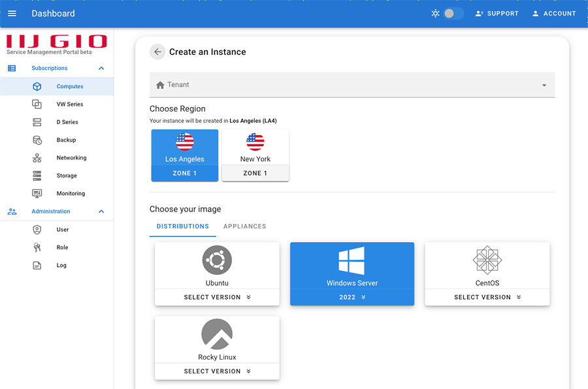
Task: Open the hamburger navigation menu
Action: (12, 14)
